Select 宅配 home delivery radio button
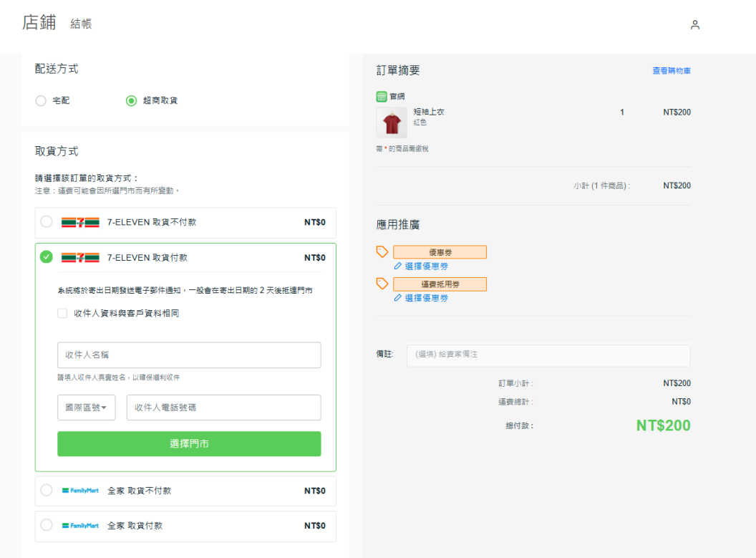 [41, 101]
